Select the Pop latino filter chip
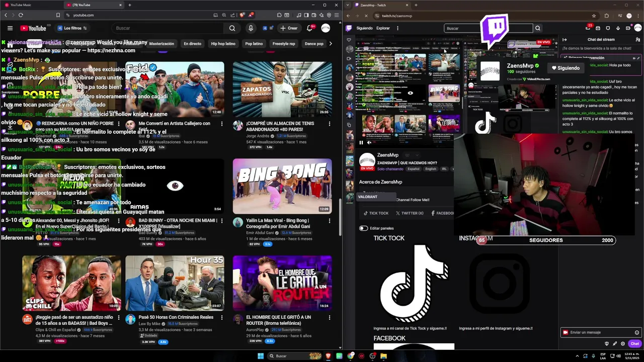The image size is (644, 362). pyautogui.click(x=254, y=44)
